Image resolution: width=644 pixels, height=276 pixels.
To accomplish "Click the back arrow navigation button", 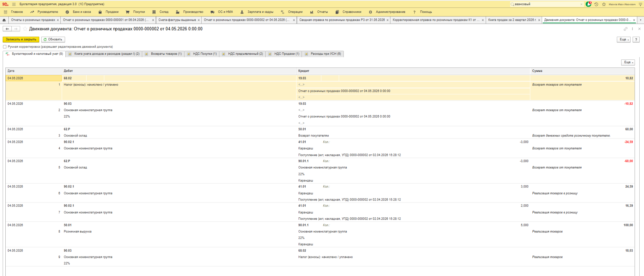I will [x=7, y=29].
